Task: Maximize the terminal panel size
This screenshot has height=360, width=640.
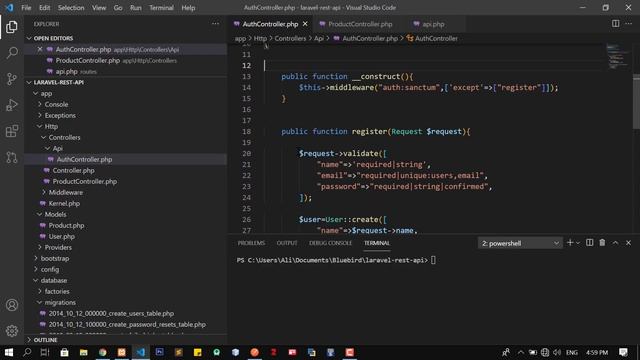Action: pos(615,243)
